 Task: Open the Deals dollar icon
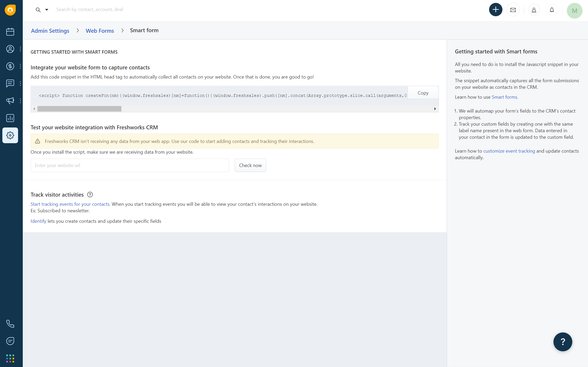tap(10, 66)
